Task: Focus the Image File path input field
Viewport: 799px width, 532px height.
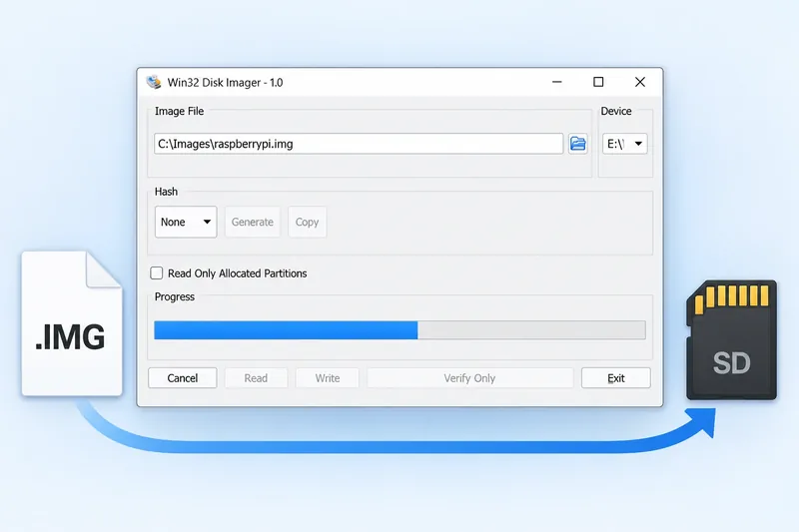Action: pos(359,144)
